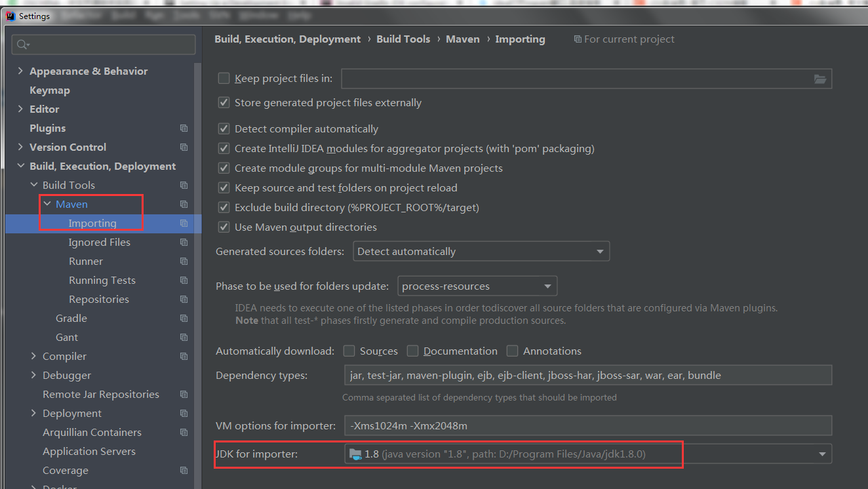
Task: Open Ignored Files settings
Action: (100, 243)
